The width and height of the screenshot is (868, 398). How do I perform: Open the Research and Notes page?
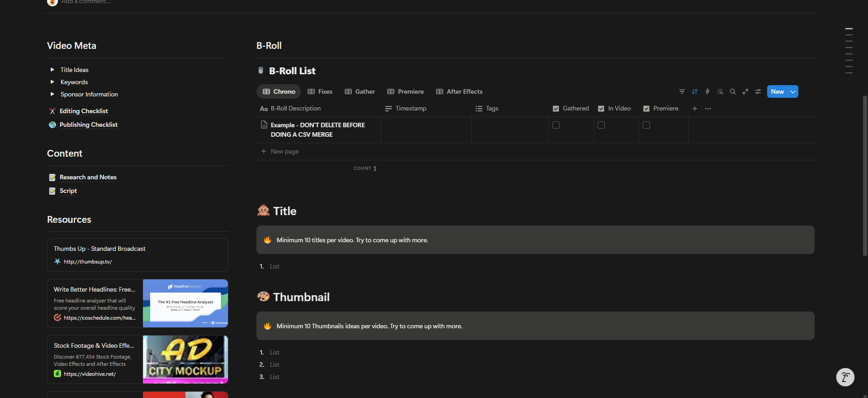[88, 177]
